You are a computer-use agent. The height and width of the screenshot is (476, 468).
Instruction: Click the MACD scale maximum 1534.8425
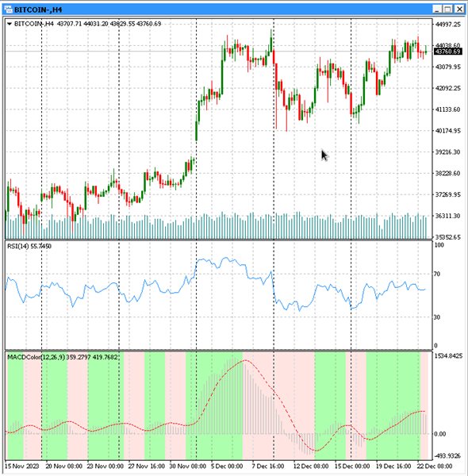pyautogui.click(x=449, y=355)
